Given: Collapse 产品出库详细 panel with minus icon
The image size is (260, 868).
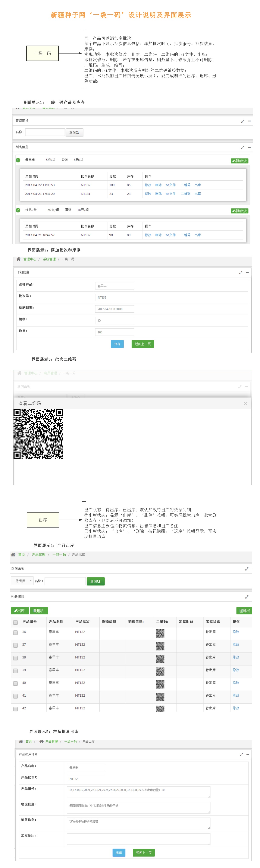Looking at the screenshot, I should 248,754.
